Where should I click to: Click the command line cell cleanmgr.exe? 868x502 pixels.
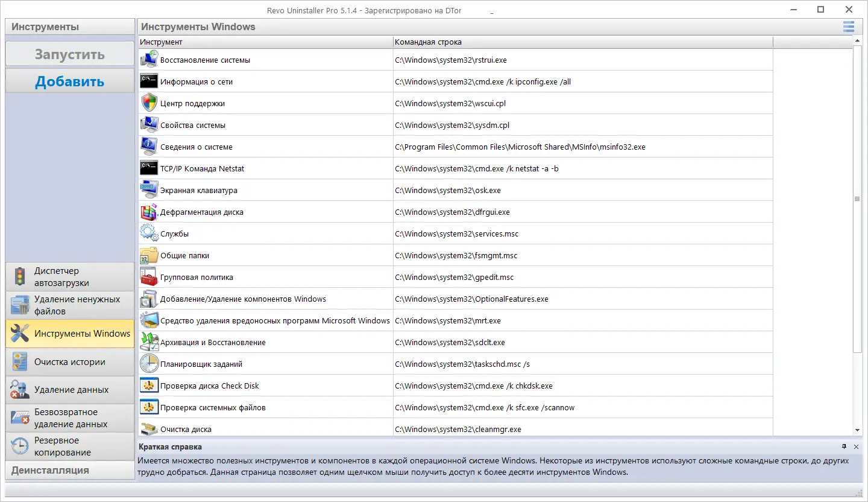(x=583, y=428)
